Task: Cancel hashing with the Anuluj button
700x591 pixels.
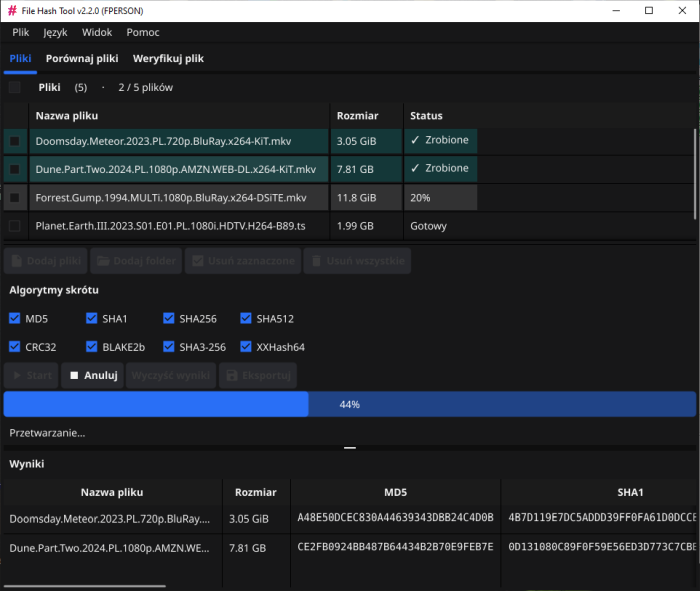Action: coord(92,375)
